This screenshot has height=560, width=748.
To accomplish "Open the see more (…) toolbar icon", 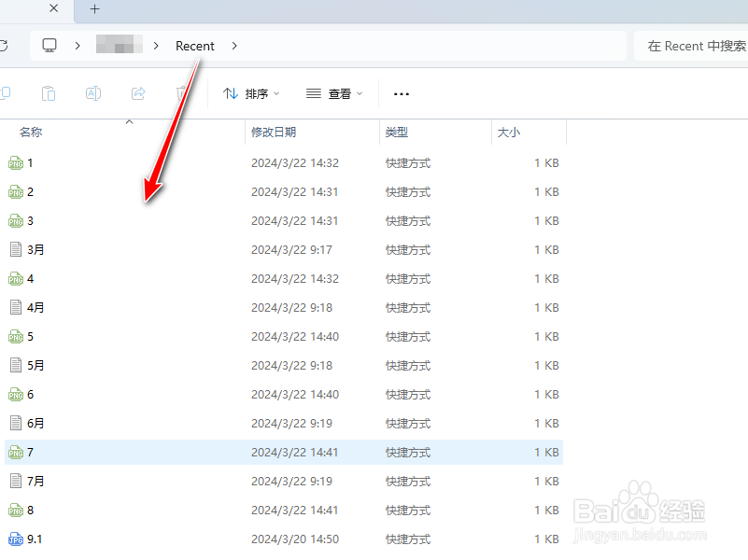I will click(x=402, y=93).
